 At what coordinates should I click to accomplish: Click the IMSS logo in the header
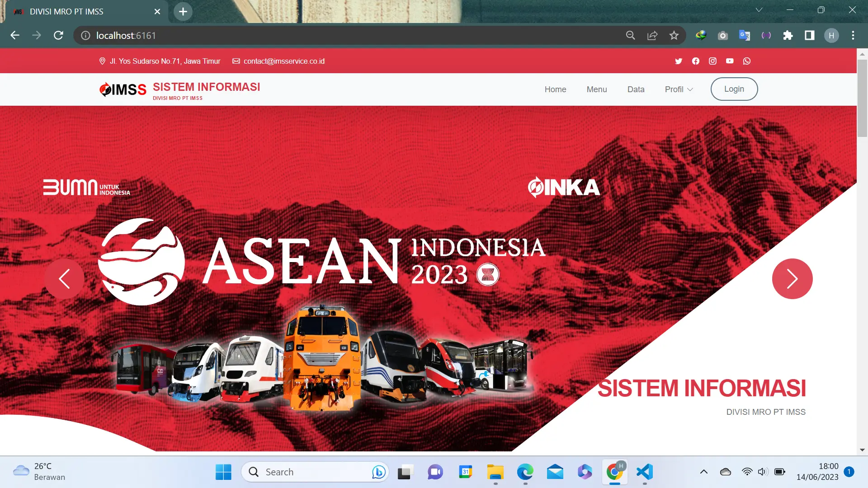point(123,89)
